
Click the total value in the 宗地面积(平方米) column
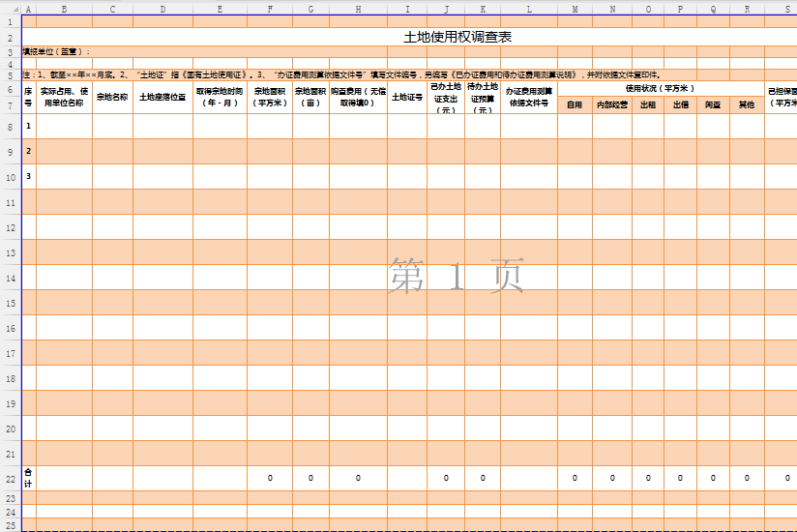pyautogui.click(x=270, y=478)
